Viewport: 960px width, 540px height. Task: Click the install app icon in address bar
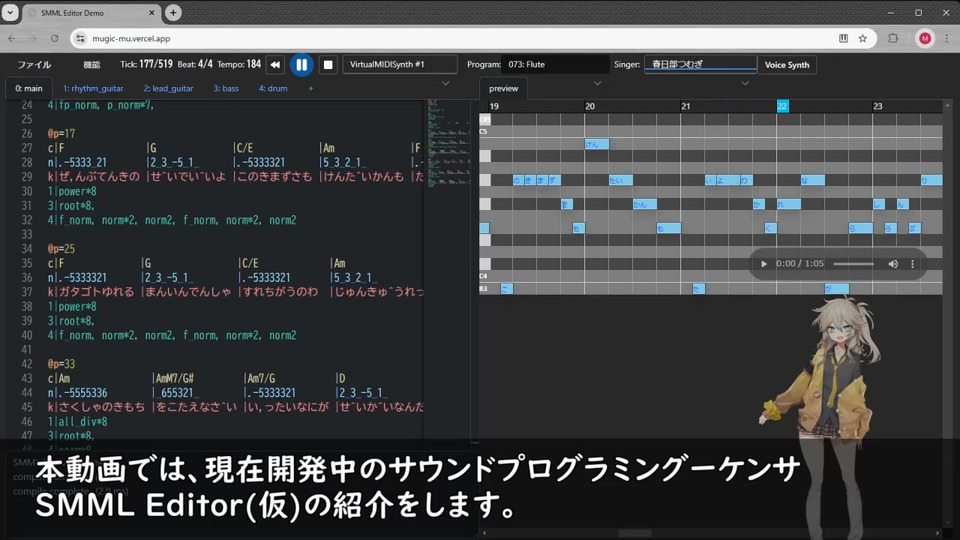[x=843, y=38]
